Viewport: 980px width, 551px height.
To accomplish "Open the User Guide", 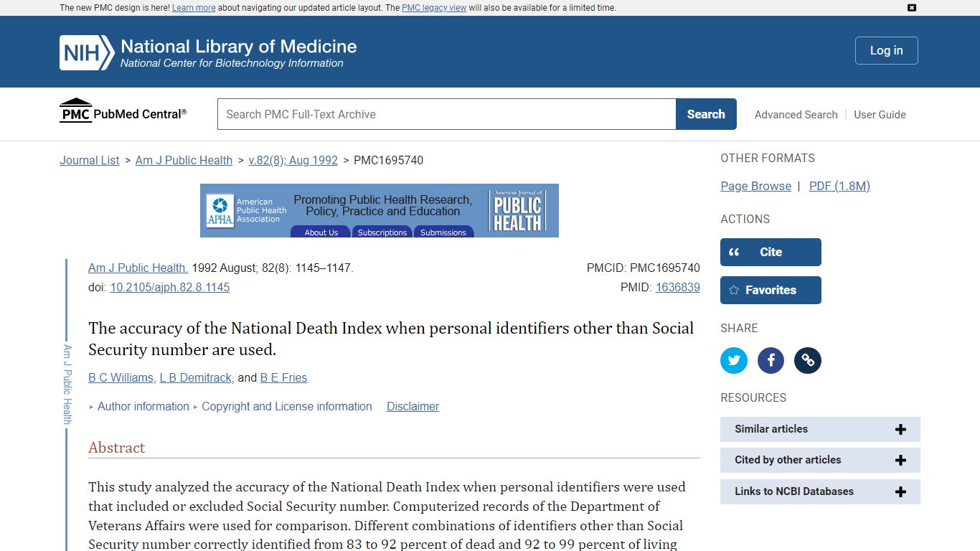I will pyautogui.click(x=880, y=115).
